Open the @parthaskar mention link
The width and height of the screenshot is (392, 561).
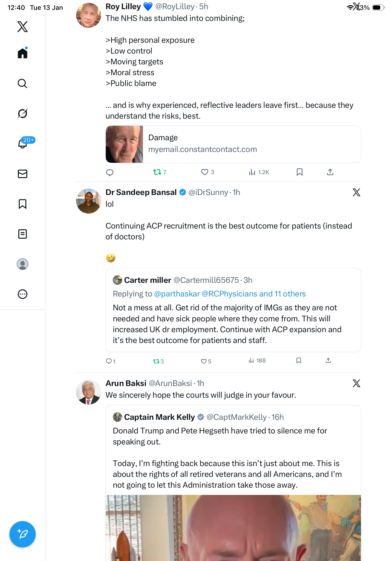point(177,294)
